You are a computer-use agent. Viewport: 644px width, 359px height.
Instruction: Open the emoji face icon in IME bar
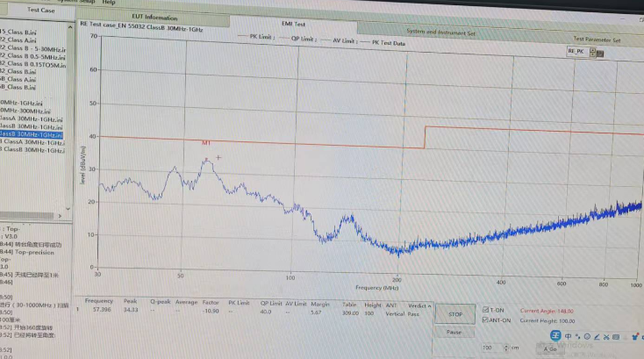pyautogui.click(x=587, y=336)
